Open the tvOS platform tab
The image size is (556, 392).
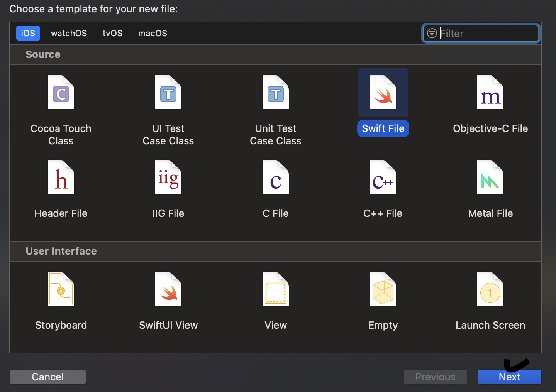click(112, 33)
